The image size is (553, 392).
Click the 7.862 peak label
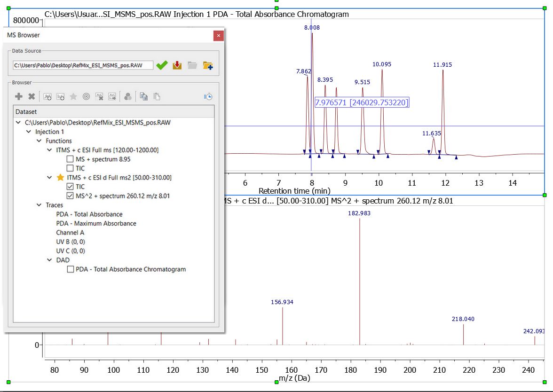[x=304, y=71]
